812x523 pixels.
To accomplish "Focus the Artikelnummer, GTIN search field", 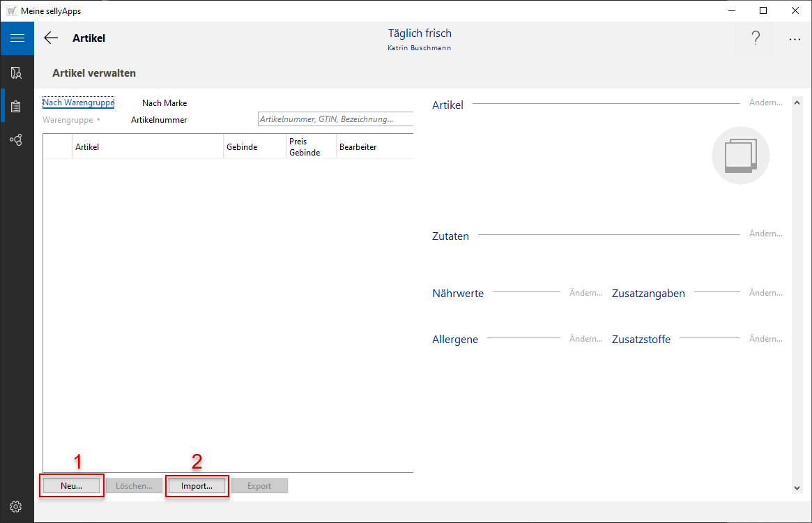I will tap(335, 119).
